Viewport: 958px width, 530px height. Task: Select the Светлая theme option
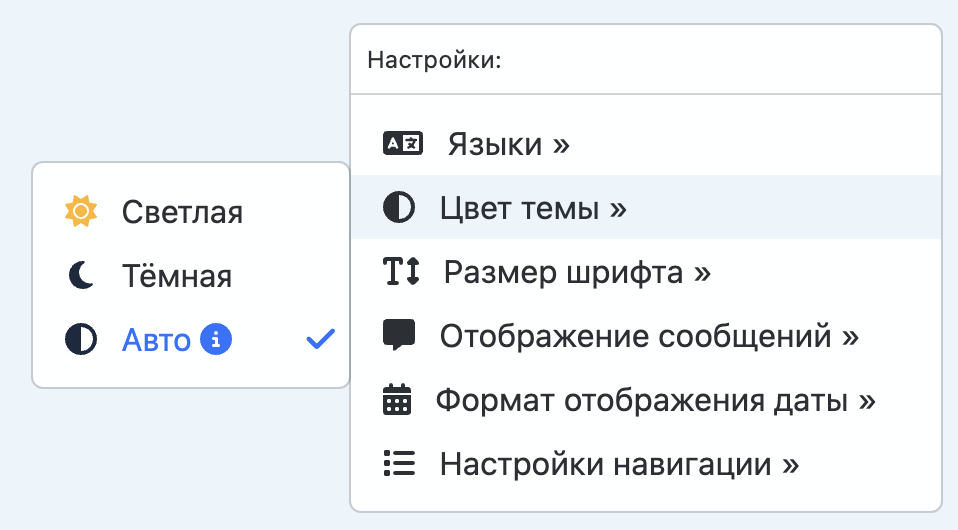pyautogui.click(x=182, y=212)
